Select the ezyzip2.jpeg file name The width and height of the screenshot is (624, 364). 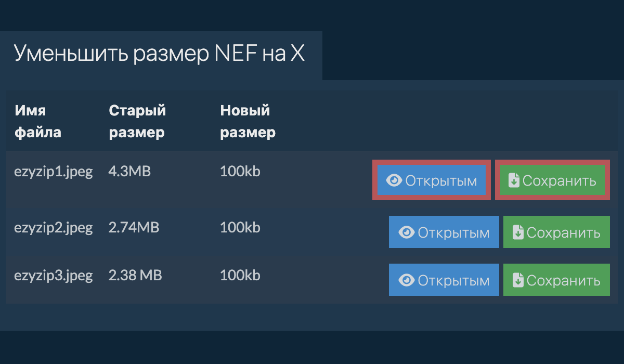(x=54, y=227)
